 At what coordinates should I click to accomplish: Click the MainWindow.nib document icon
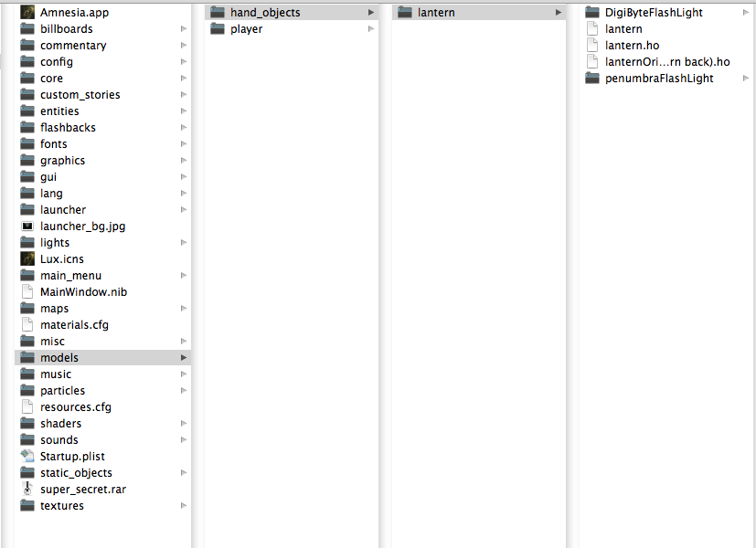pyautogui.click(x=27, y=292)
